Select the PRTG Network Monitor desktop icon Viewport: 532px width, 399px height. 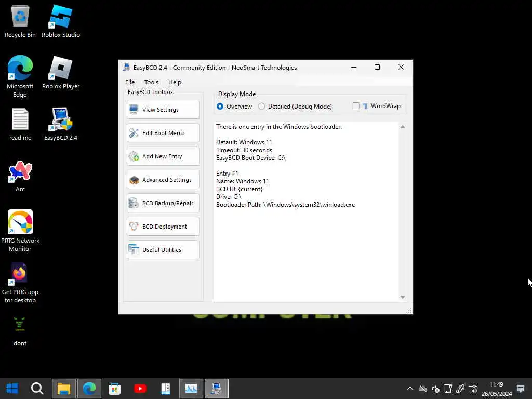tap(20, 231)
